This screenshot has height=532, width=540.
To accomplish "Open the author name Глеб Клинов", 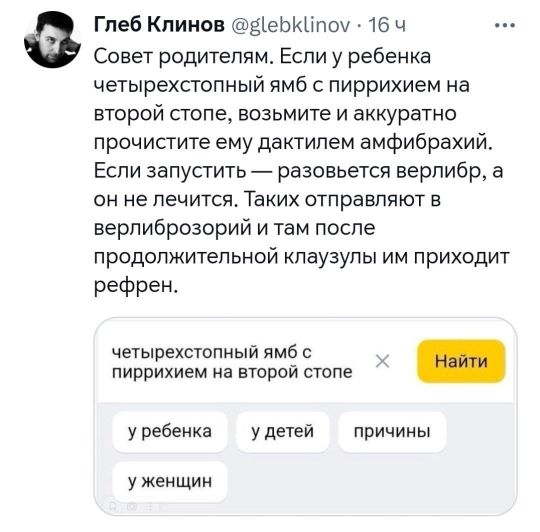I will [159, 25].
